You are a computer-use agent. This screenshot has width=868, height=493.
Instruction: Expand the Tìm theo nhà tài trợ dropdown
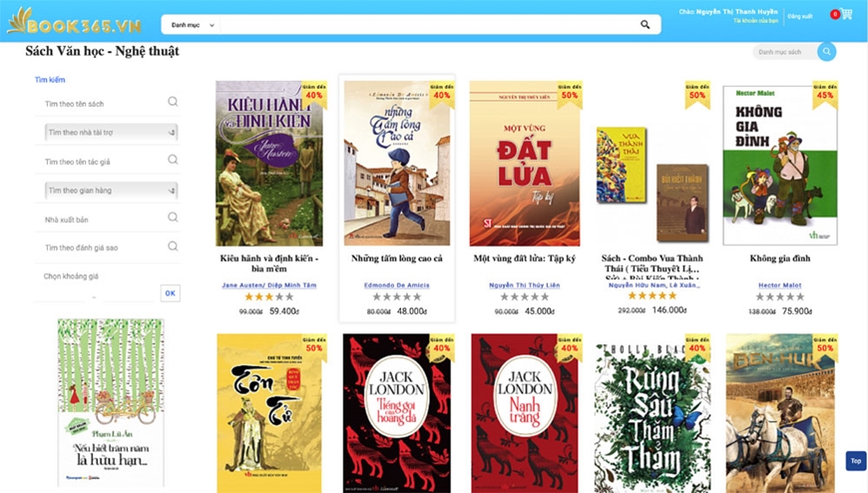click(112, 133)
